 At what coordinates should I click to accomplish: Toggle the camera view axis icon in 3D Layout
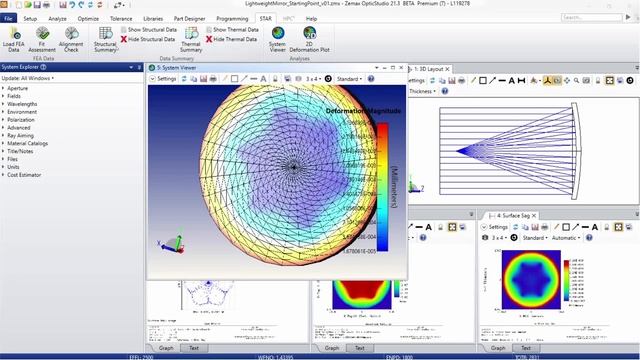547,80
